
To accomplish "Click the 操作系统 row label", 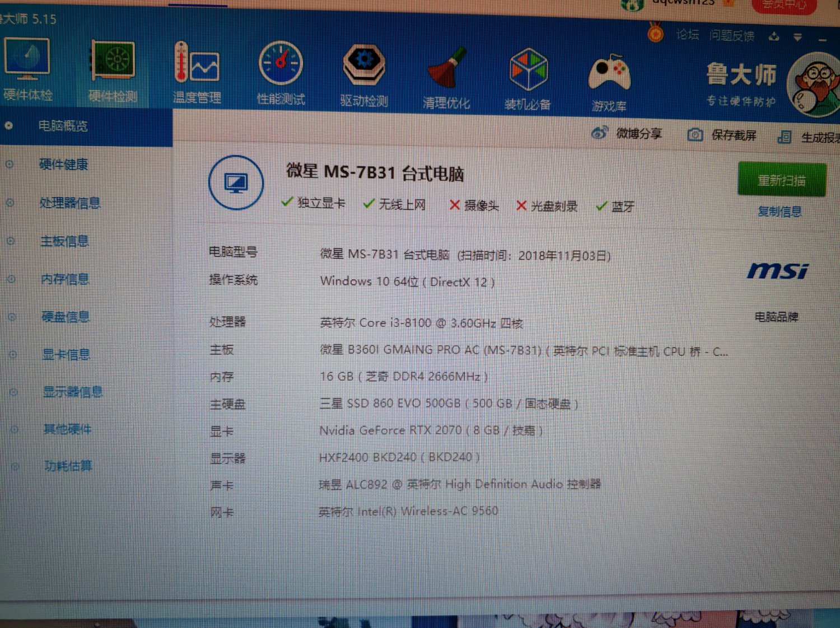I will [234, 279].
